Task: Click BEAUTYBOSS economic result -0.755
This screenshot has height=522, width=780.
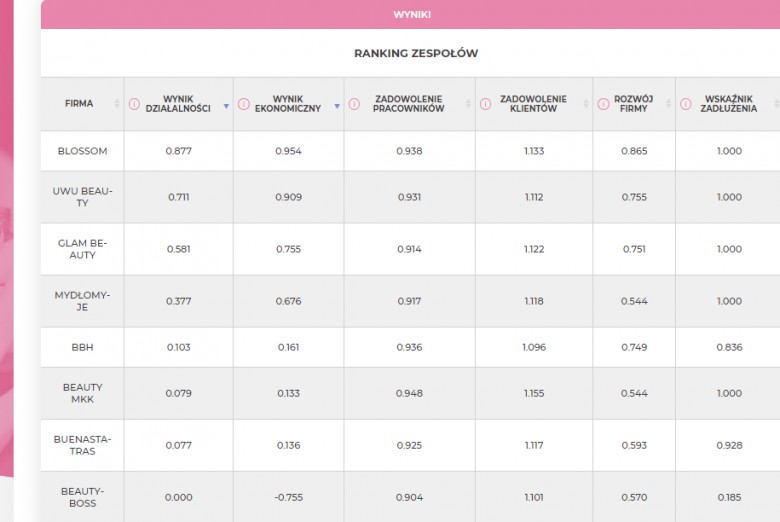Action: pos(289,497)
